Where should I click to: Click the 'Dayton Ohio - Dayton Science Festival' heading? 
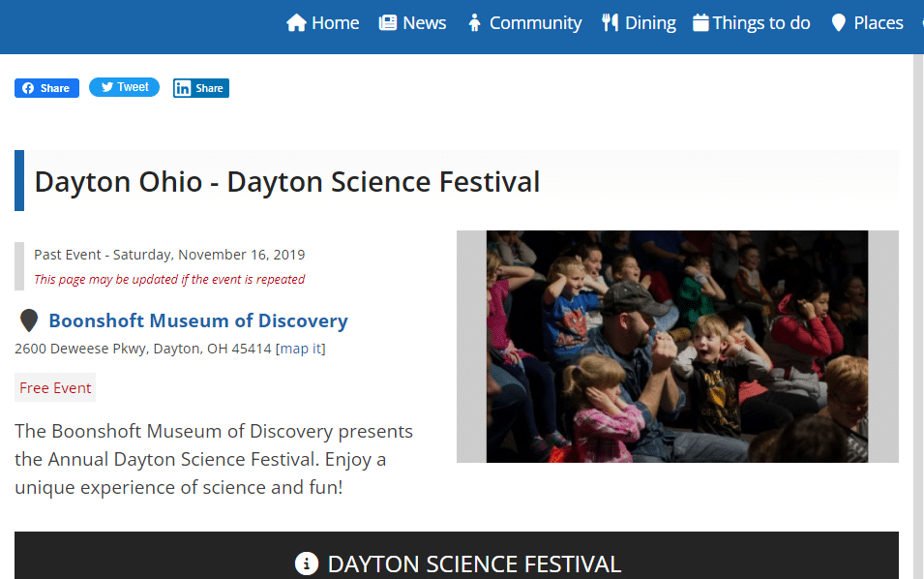(287, 182)
